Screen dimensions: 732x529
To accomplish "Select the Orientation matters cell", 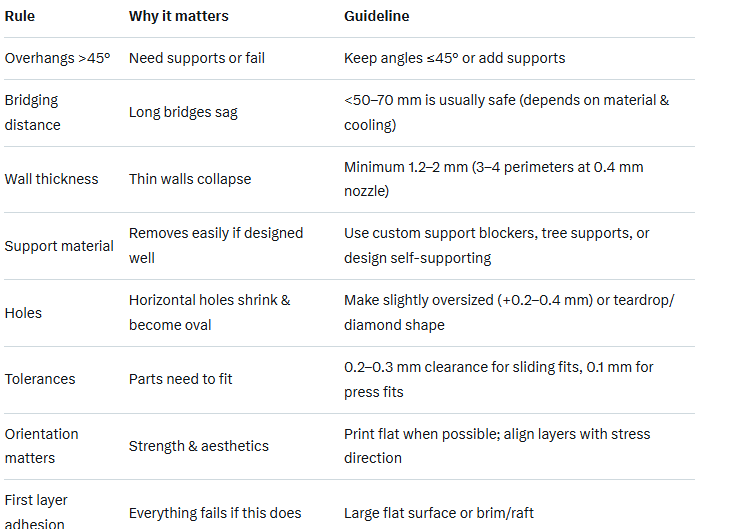I will tap(42, 446).
